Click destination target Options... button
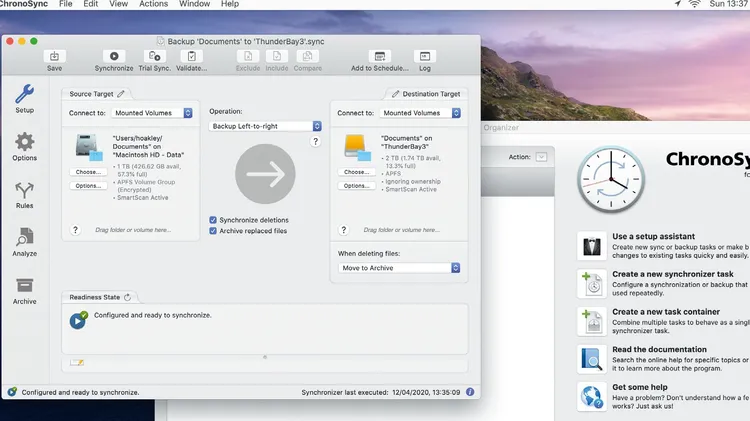The image size is (750, 421). click(x=357, y=186)
